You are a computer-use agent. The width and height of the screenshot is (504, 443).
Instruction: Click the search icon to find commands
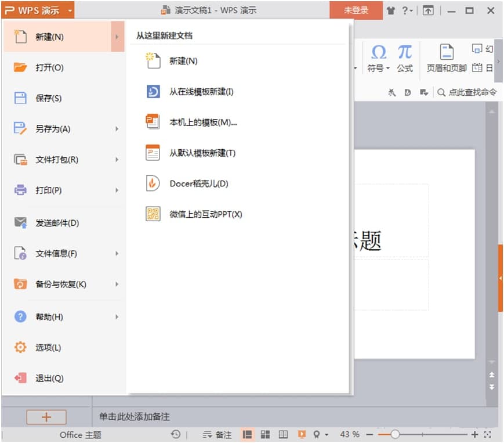[x=441, y=92]
